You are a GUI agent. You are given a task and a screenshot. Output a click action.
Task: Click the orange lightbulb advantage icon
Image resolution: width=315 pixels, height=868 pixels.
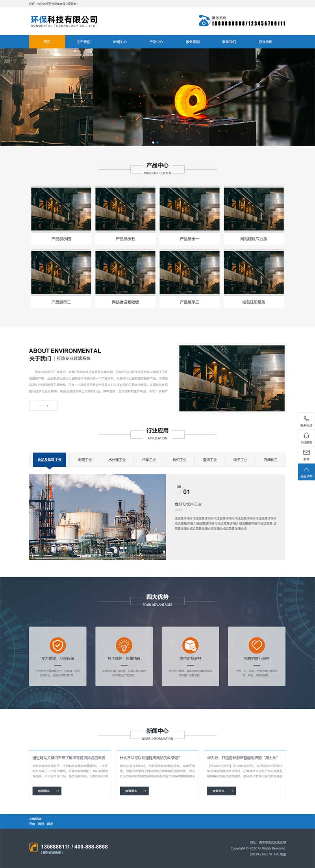[124, 645]
